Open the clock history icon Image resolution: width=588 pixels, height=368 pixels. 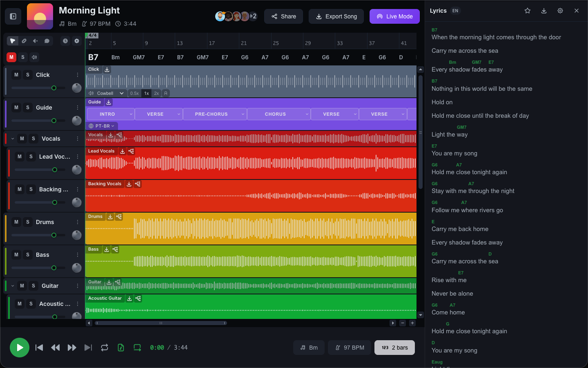pos(65,41)
